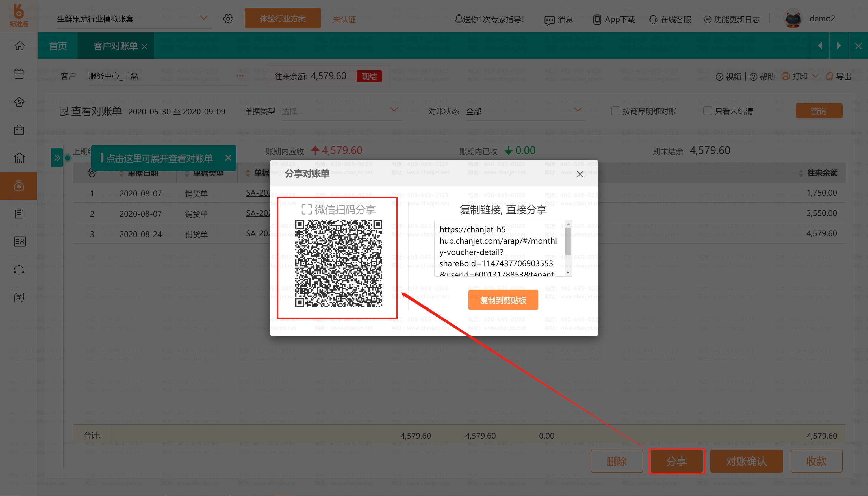Close the 分享对账单 dialog
This screenshot has width=868, height=496.
(x=580, y=174)
